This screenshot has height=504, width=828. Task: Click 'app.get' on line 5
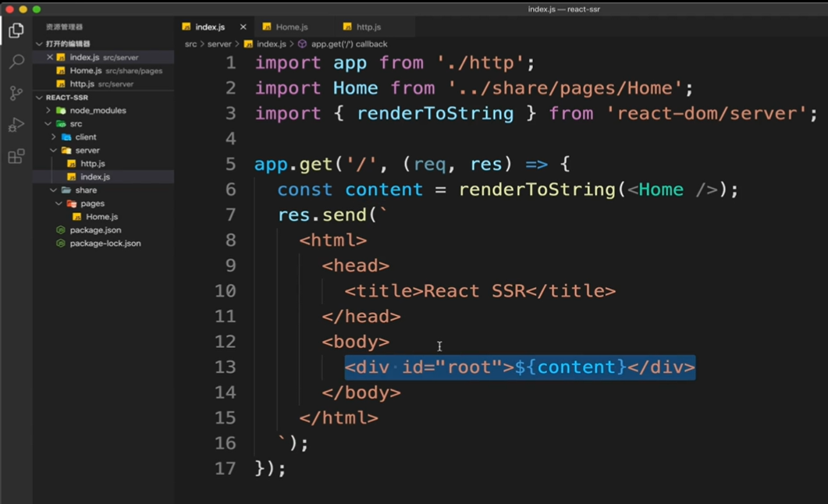293,164
